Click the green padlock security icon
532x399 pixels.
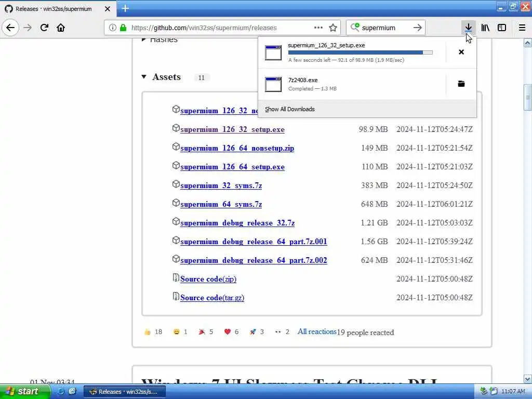[x=123, y=28]
